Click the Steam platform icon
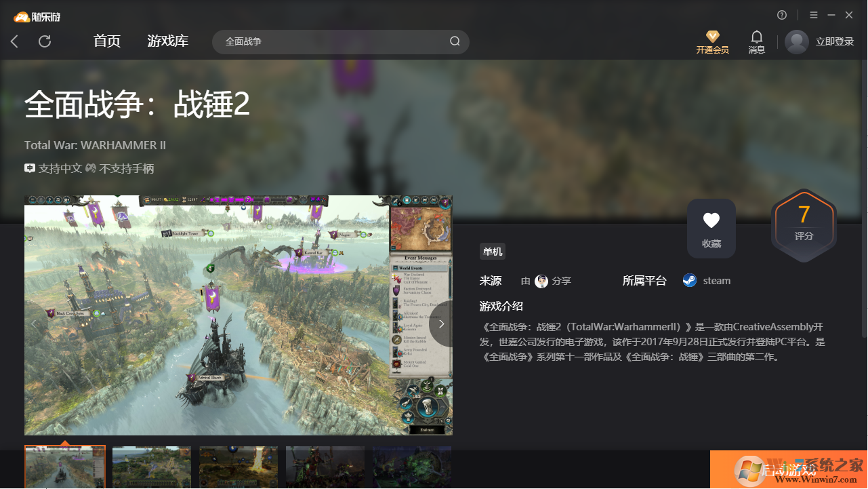Viewport: 868px width, 489px height. [689, 281]
